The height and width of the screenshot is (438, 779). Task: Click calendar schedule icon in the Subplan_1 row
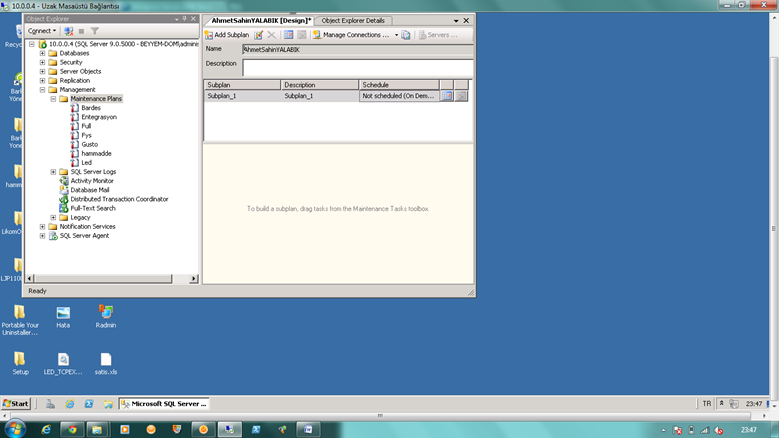click(x=447, y=96)
